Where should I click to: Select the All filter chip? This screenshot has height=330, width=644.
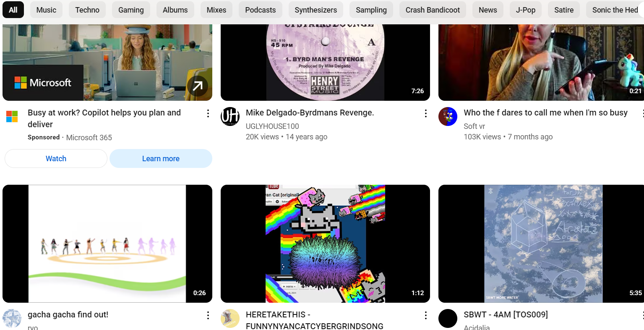[x=13, y=10]
